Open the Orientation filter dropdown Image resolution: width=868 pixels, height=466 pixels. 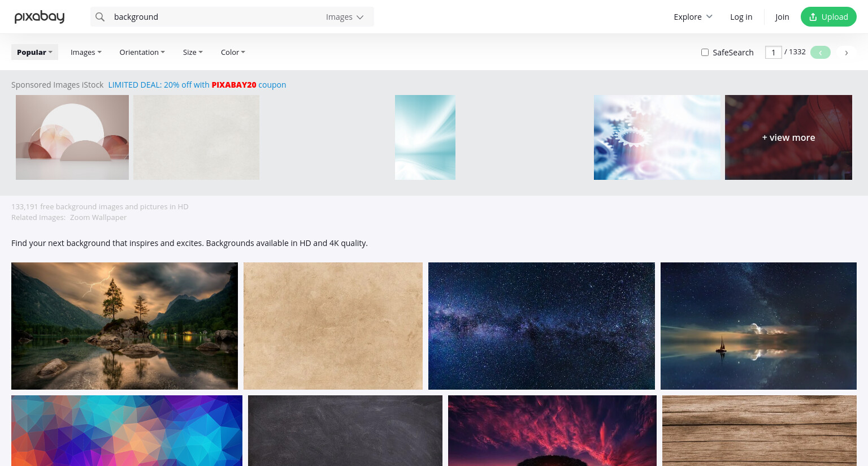tap(142, 52)
